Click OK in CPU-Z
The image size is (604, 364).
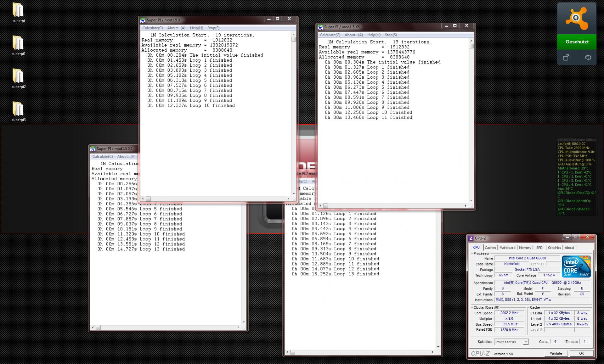click(x=581, y=353)
